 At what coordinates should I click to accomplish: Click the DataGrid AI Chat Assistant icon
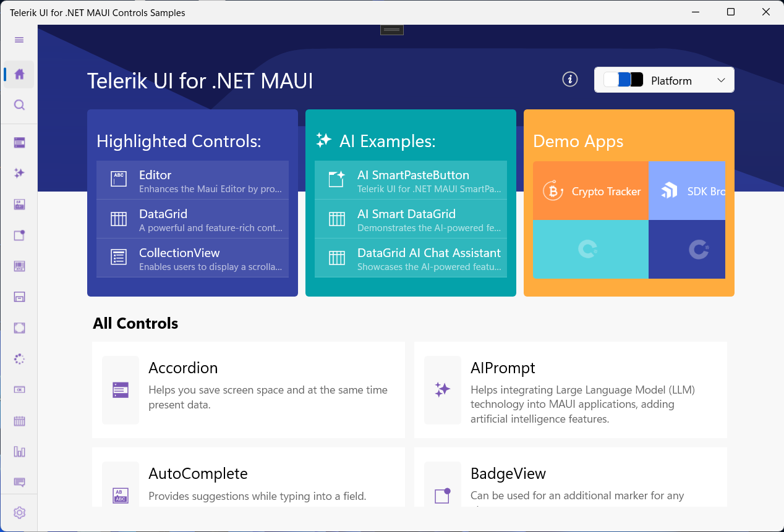336,258
